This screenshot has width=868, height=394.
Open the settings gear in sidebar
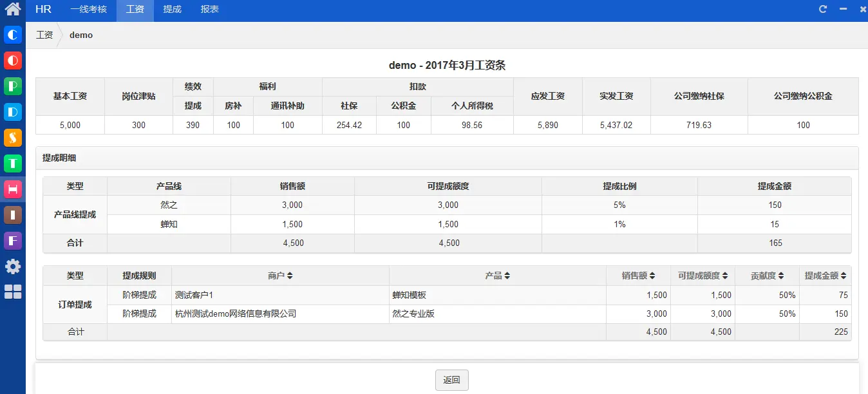pyautogui.click(x=13, y=267)
